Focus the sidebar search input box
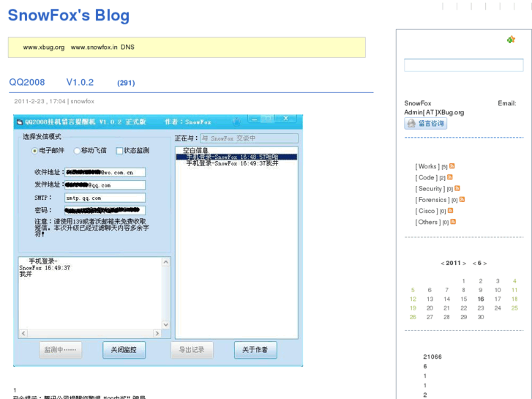Screen dimensions: 532x399 (x=463, y=65)
